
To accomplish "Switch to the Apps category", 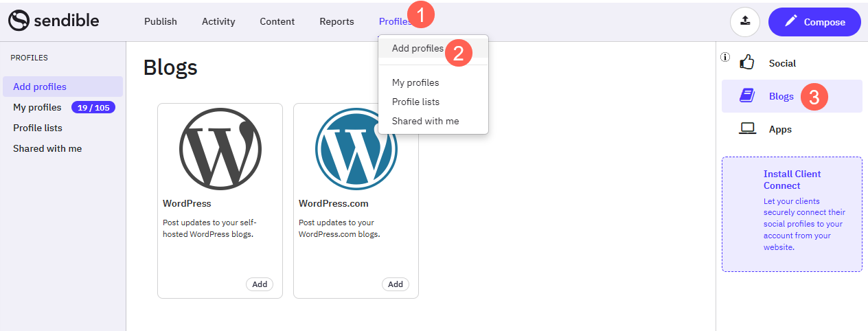I will [792, 129].
